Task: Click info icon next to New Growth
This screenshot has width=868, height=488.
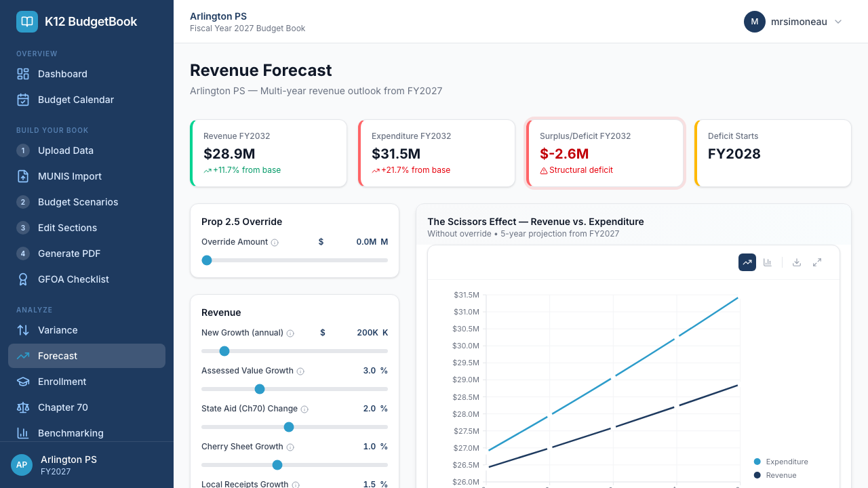Action: [290, 333]
